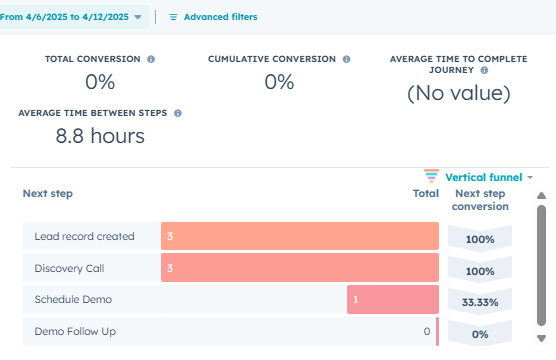Click the Next step column header
Image resolution: width=556 pixels, height=360 pixels.
pos(48,194)
